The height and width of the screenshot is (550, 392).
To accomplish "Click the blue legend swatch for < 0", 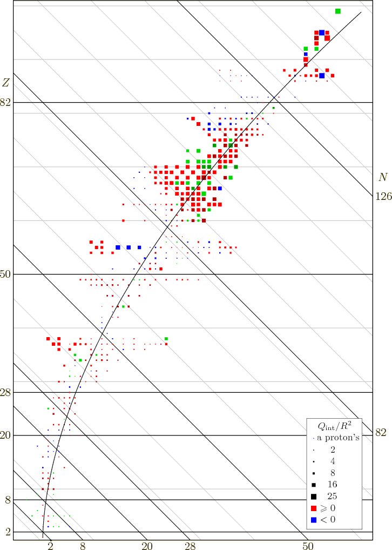I will point(314,520).
